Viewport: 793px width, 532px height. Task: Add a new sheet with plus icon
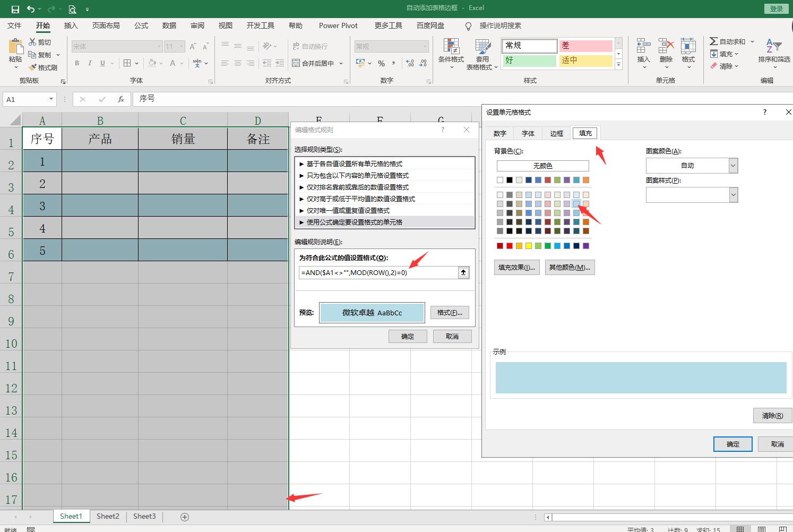[185, 517]
